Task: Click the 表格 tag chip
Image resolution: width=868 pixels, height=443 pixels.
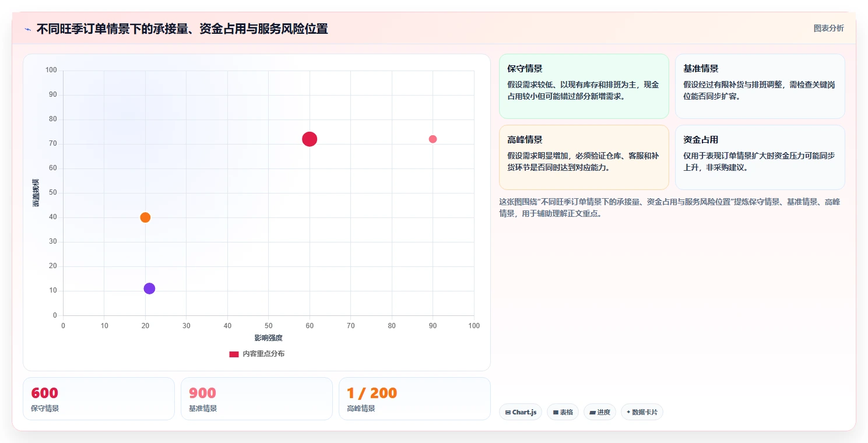Action: point(563,412)
